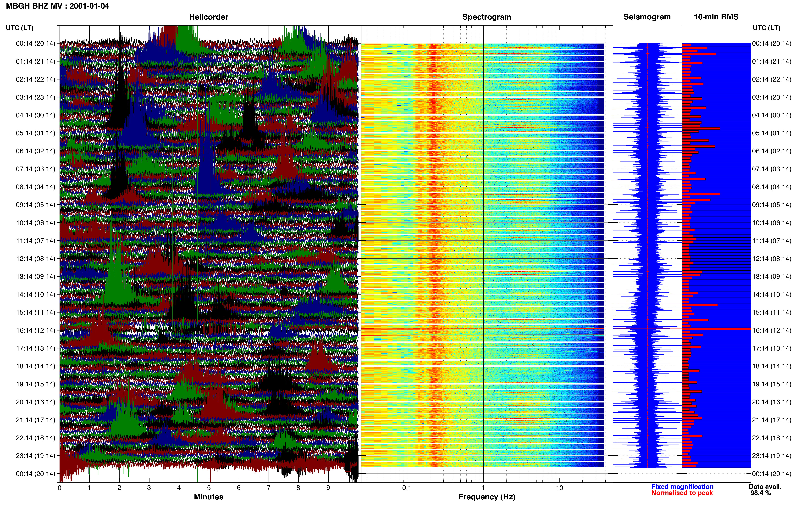Click the left '08:14 (04:14)' time label
Image resolution: width=812 pixels, height=508 pixels.
pyautogui.click(x=36, y=187)
